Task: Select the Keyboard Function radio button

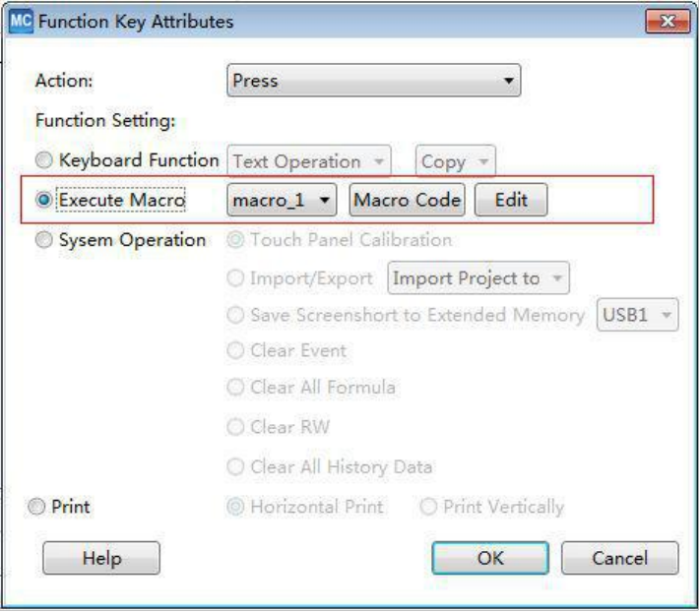Action: [x=42, y=159]
